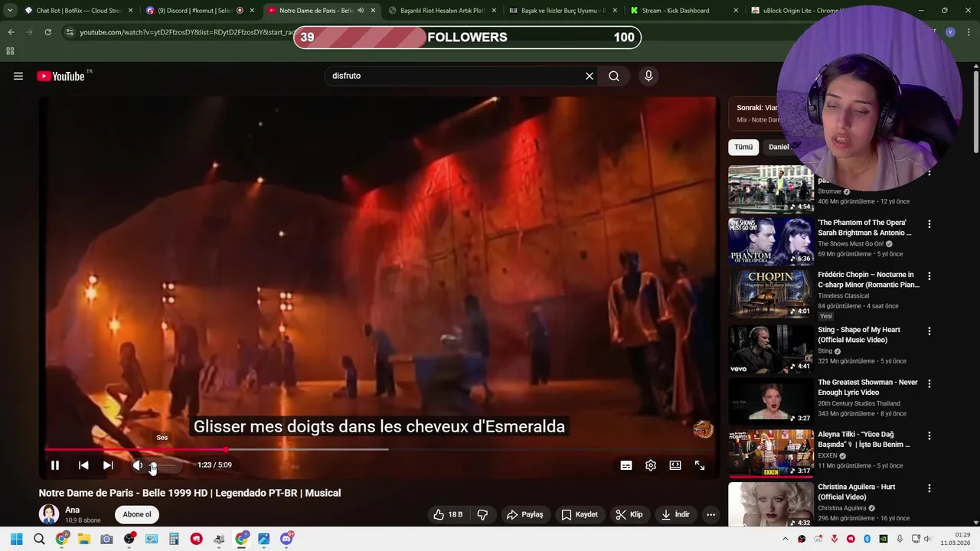Screen dimensions: 980x551
Task: Go to the YouTube home logo
Action: (61, 76)
